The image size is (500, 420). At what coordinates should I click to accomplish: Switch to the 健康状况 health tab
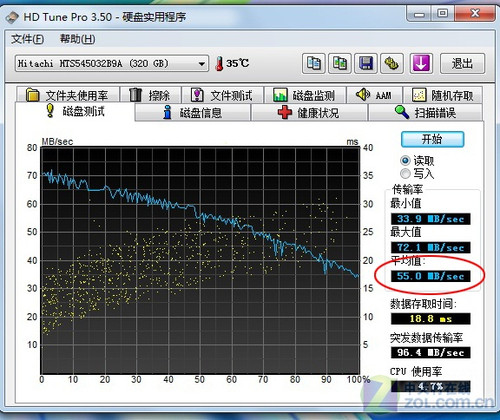coord(309,113)
